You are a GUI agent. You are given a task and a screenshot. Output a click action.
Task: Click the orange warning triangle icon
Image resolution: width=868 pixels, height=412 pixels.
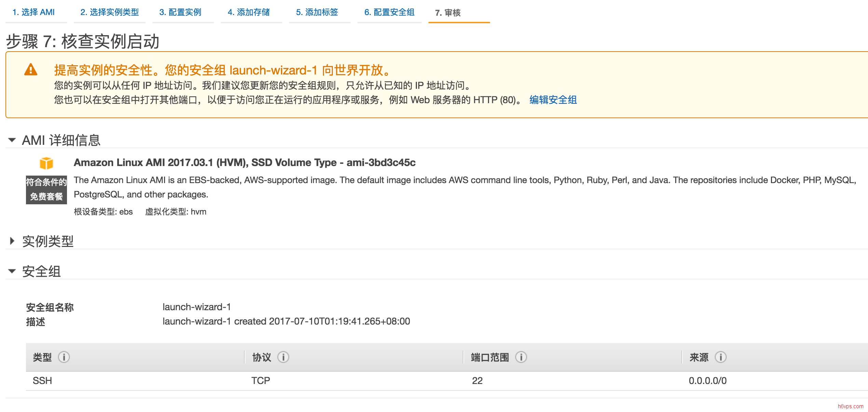point(31,69)
